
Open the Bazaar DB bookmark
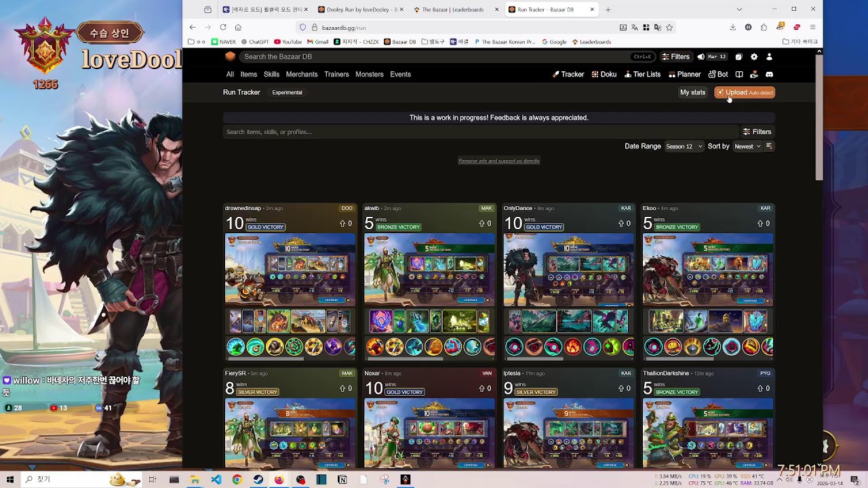tap(400, 42)
